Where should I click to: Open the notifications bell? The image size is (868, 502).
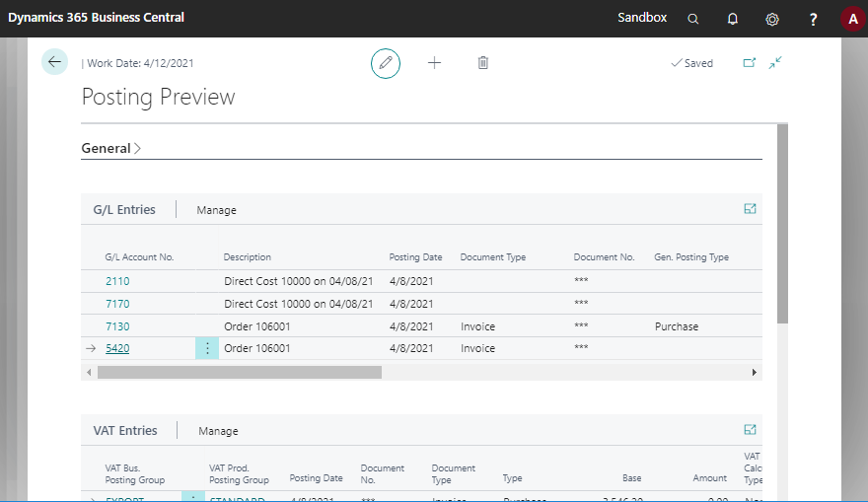pyautogui.click(x=733, y=19)
